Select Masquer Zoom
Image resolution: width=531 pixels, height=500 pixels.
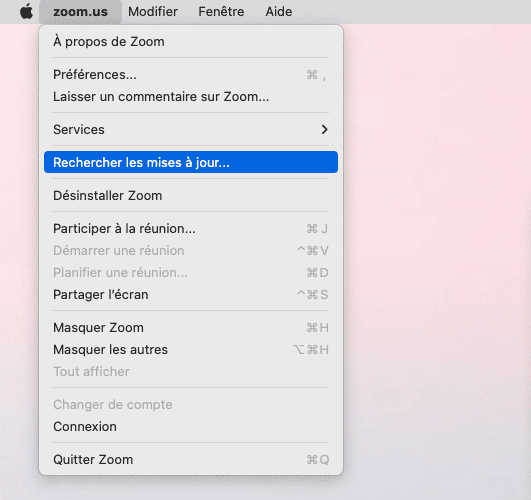191,328
